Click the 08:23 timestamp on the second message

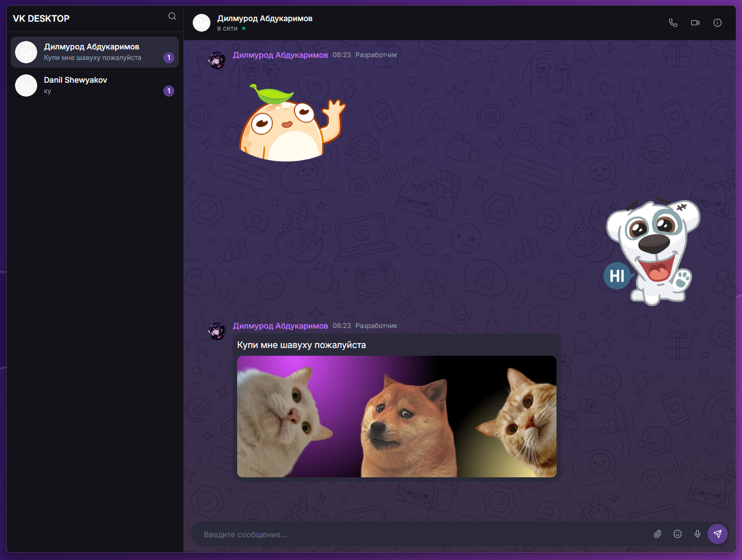341,326
